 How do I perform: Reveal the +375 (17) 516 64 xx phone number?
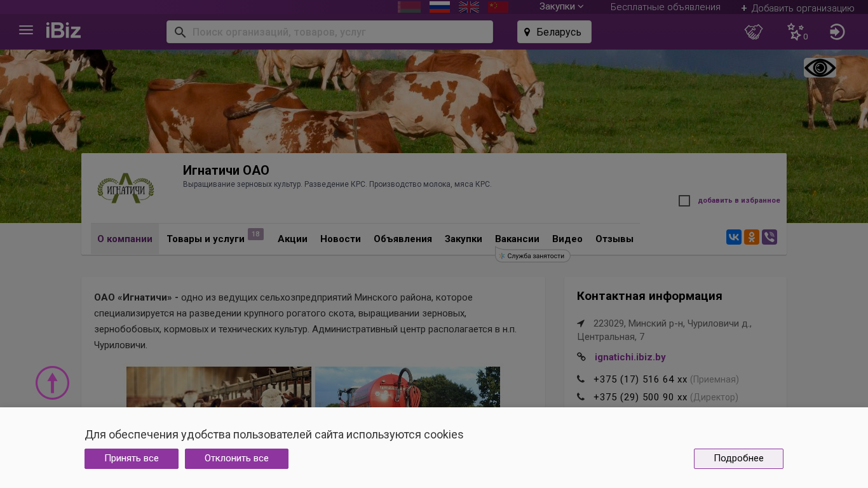click(641, 379)
